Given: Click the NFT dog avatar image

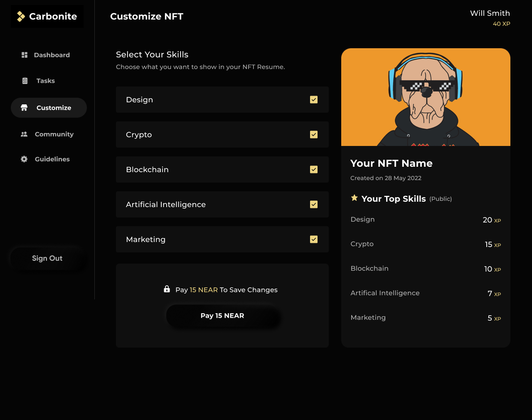Looking at the screenshot, I should 426,97.
